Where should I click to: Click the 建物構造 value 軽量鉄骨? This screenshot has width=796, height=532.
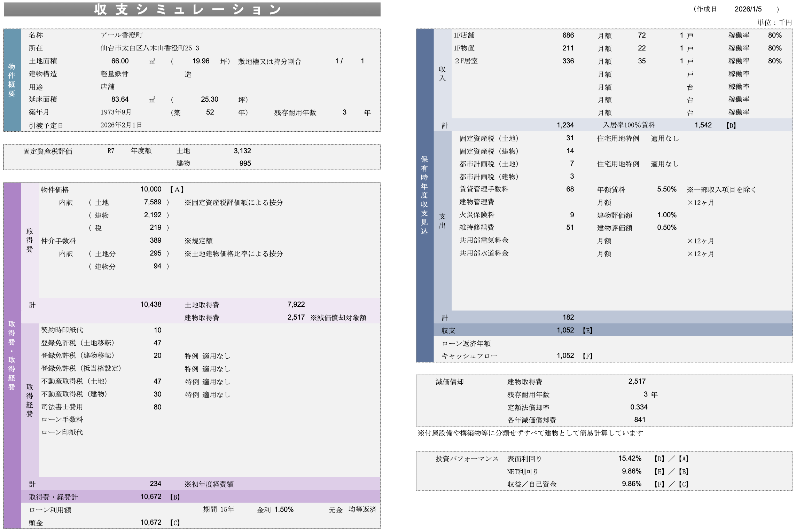(x=115, y=74)
